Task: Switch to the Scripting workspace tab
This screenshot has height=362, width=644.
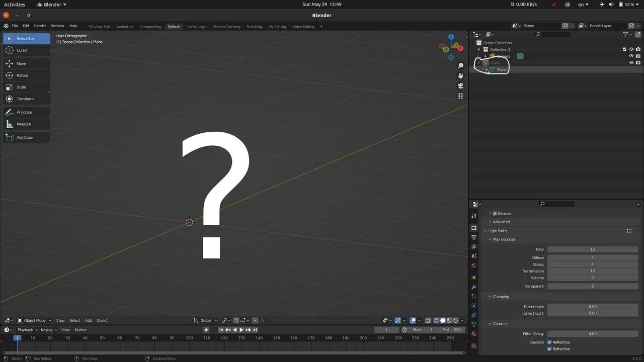Action: (x=254, y=27)
